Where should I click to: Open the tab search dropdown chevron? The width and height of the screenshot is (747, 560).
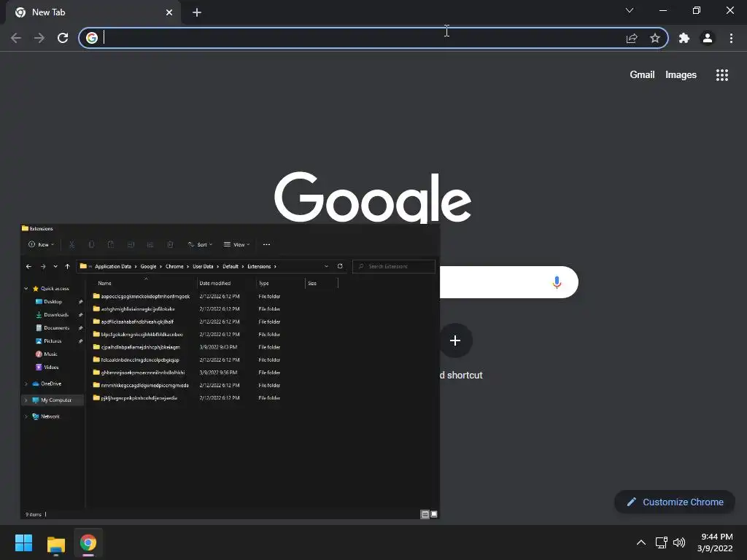click(630, 10)
